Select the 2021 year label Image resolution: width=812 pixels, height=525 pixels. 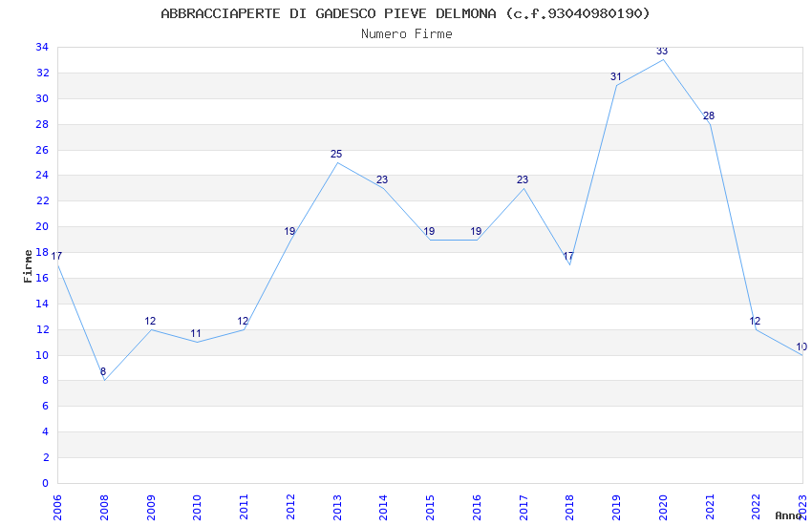tap(710, 508)
